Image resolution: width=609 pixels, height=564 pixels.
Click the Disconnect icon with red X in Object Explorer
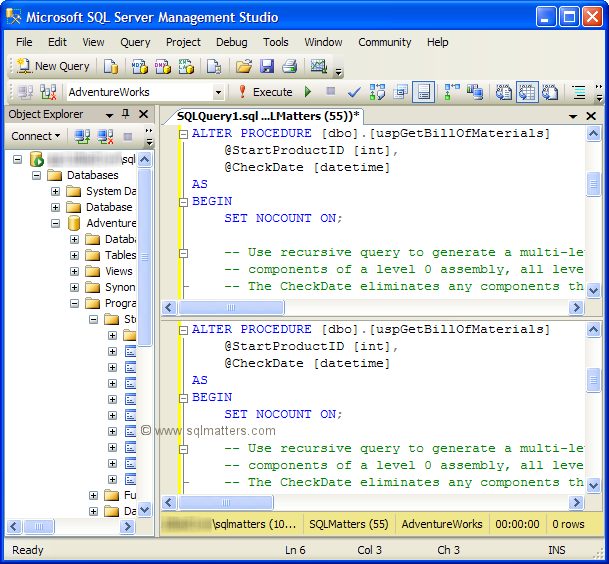point(105,136)
